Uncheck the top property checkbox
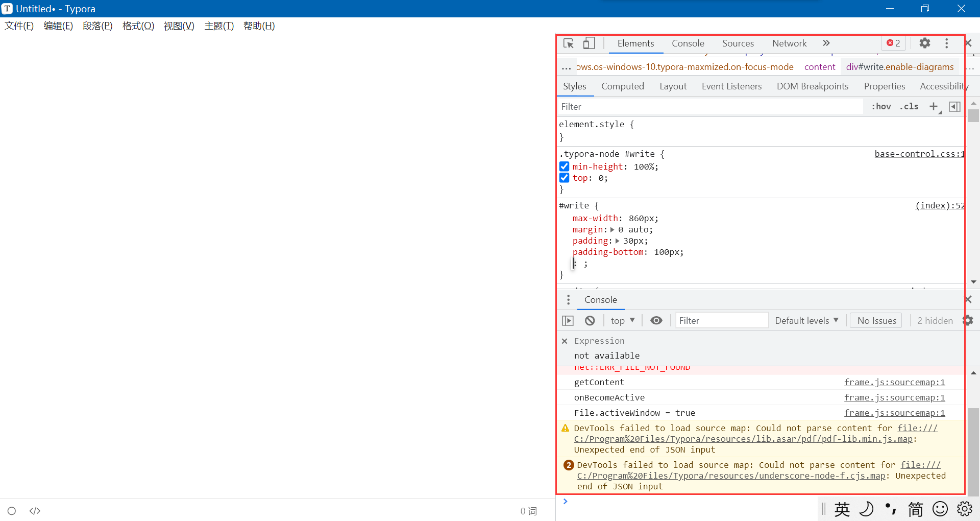 [564, 178]
